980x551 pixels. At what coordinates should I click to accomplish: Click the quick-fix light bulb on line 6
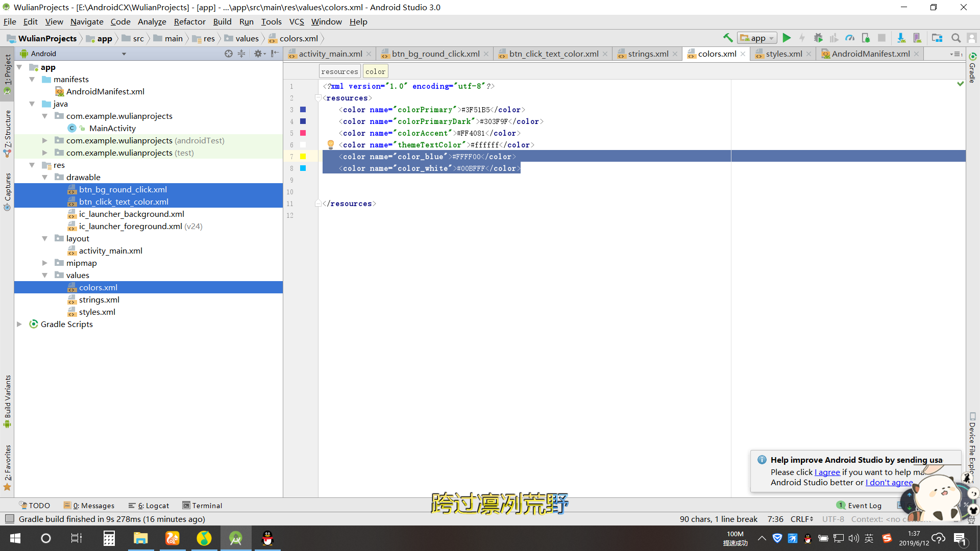[x=330, y=144]
